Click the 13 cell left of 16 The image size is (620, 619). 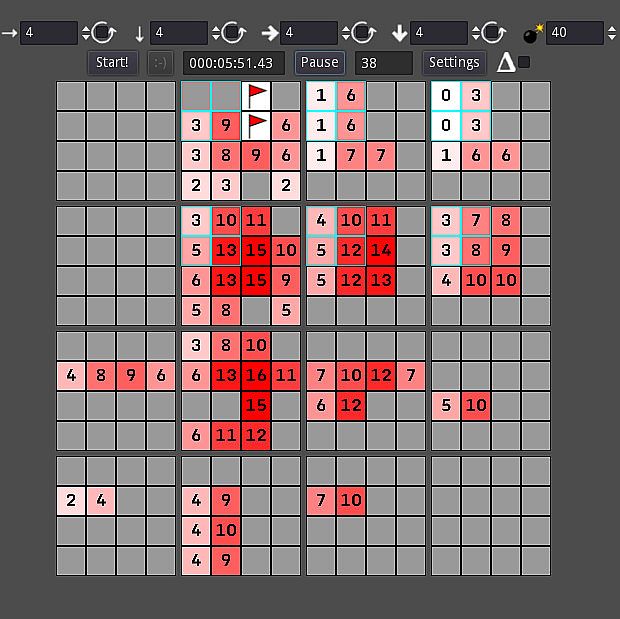(226, 376)
